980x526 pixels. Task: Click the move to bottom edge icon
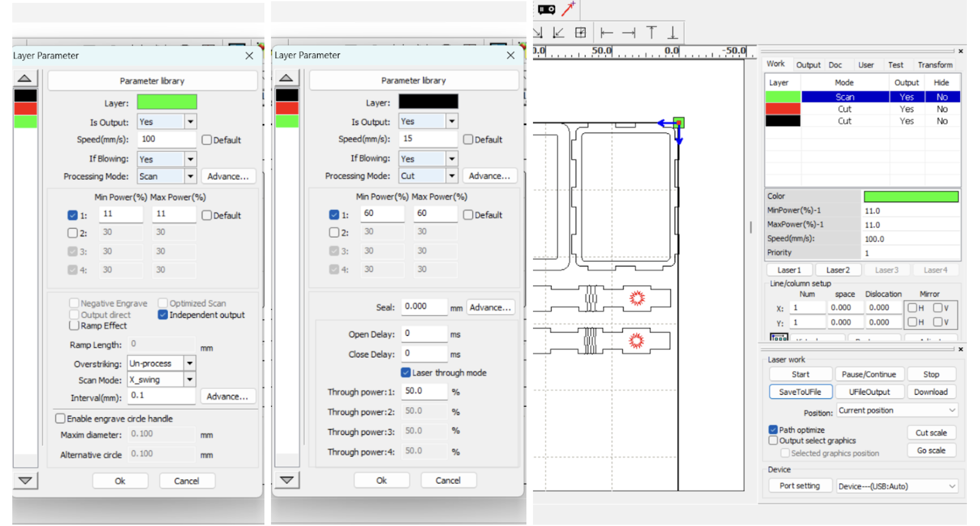click(x=673, y=32)
